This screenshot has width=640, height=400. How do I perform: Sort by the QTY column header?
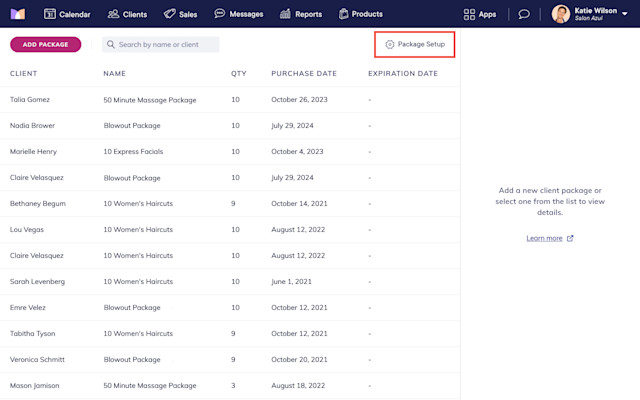(239, 73)
